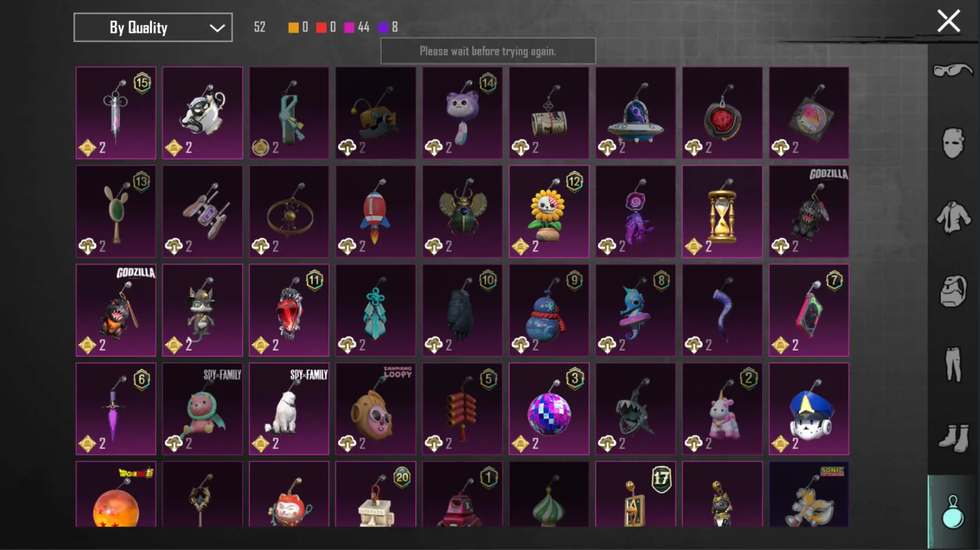Click the purple quality count swatch
980x550 pixels.
click(383, 27)
